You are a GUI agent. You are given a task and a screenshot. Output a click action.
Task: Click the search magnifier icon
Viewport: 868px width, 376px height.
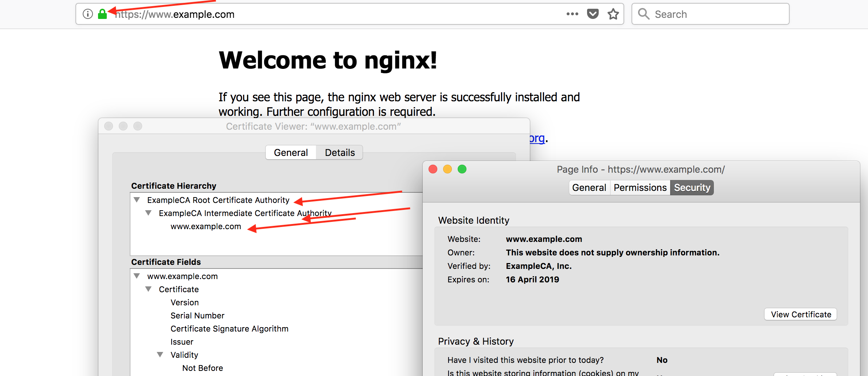click(644, 14)
